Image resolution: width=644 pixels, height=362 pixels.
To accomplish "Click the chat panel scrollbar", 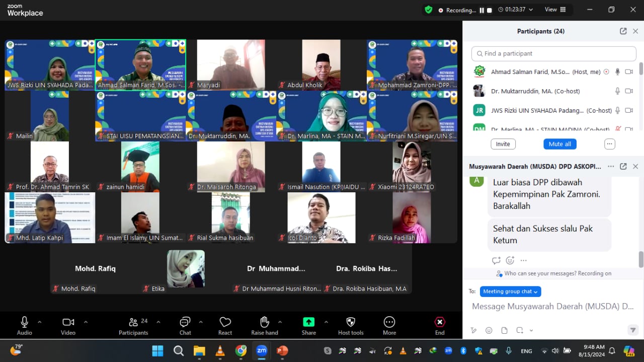I will click(641, 259).
